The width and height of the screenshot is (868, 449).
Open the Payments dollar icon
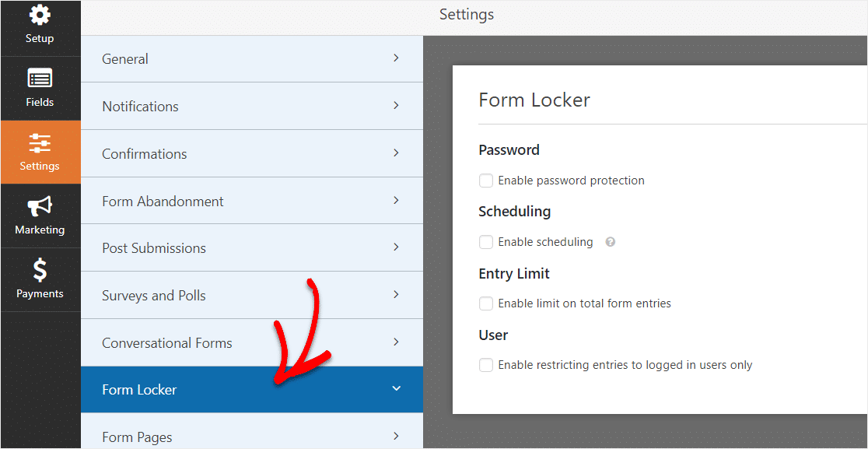click(x=40, y=271)
